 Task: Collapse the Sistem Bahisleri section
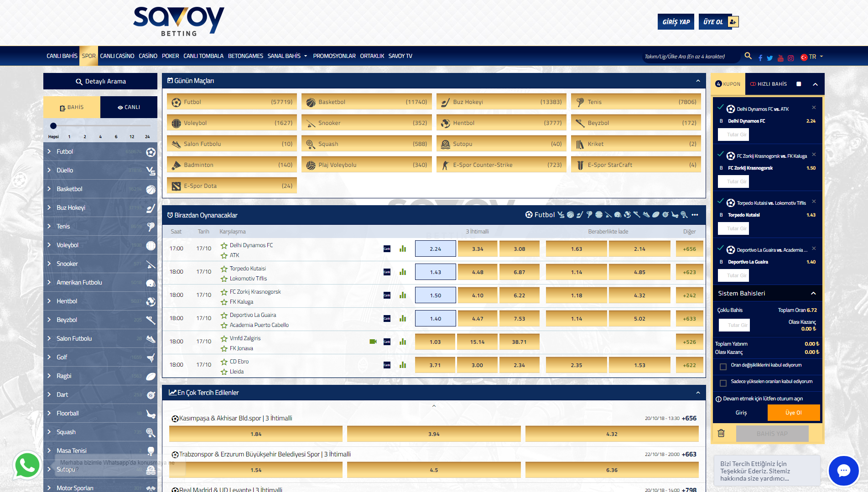(813, 293)
